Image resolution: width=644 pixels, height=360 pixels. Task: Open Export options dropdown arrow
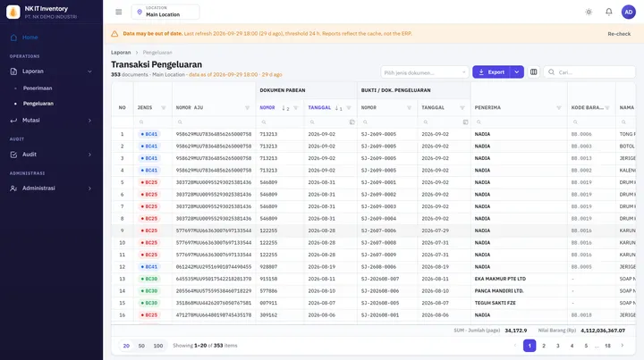pyautogui.click(x=517, y=71)
